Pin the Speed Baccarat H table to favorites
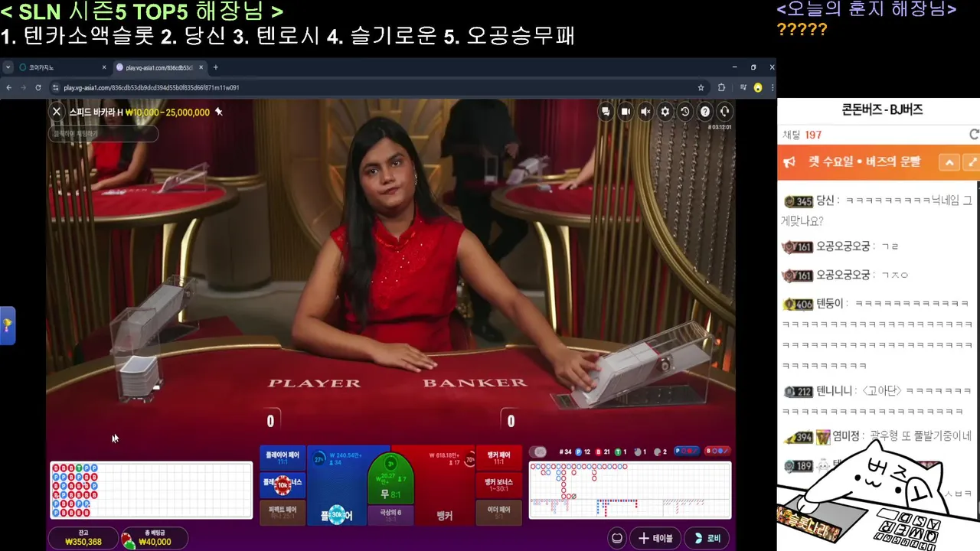This screenshot has width=980, height=551. pos(218,112)
